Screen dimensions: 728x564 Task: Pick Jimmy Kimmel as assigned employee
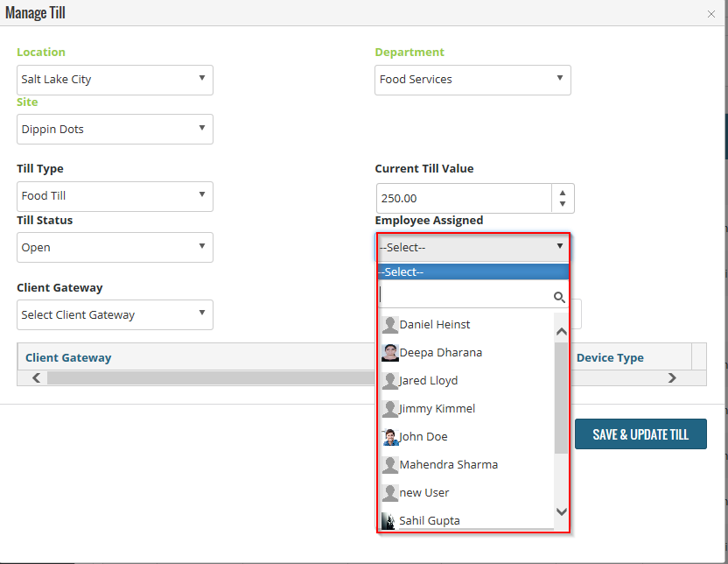point(437,409)
